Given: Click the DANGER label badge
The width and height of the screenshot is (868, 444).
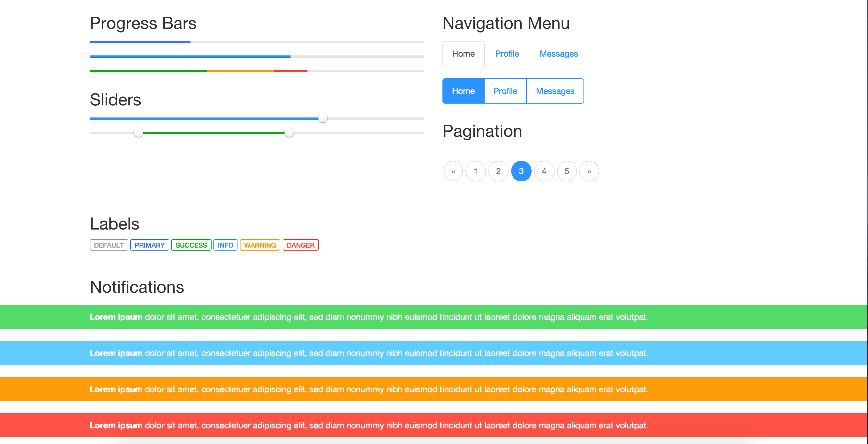Looking at the screenshot, I should click(300, 245).
